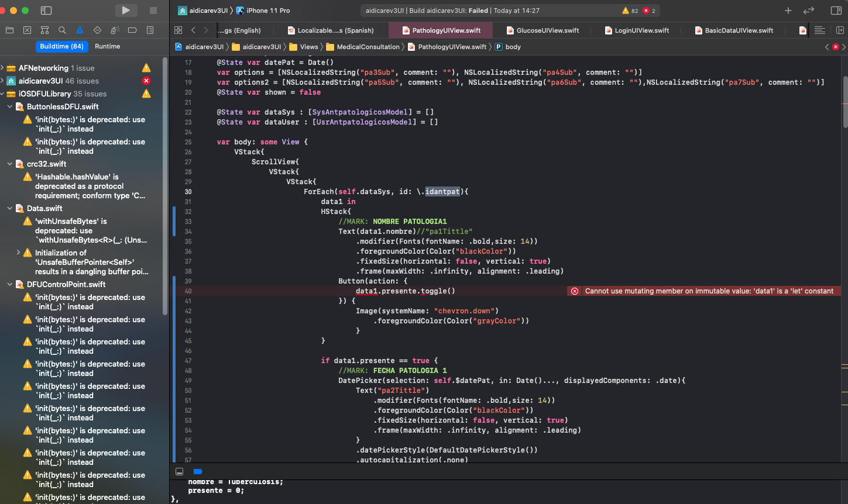Open the Symbol navigator icon
848x504 pixels.
44,30
